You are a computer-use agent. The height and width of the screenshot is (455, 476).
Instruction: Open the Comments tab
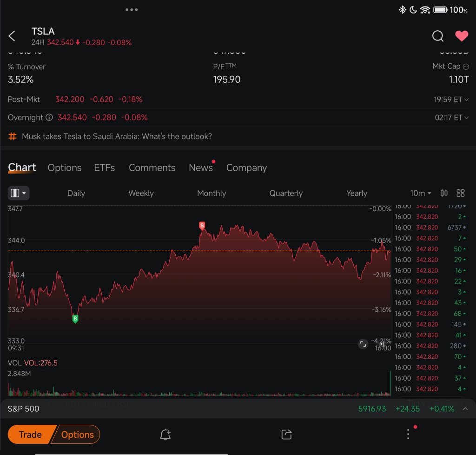[152, 167]
